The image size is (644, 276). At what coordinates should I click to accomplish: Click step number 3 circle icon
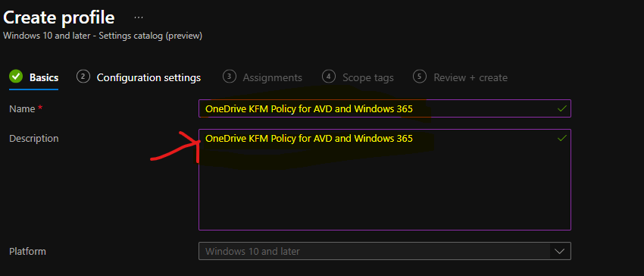click(x=229, y=77)
